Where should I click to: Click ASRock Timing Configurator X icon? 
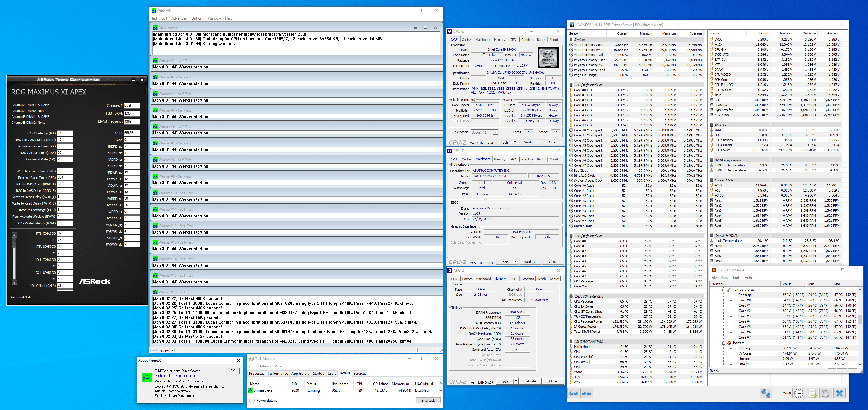pyautogui.click(x=142, y=80)
